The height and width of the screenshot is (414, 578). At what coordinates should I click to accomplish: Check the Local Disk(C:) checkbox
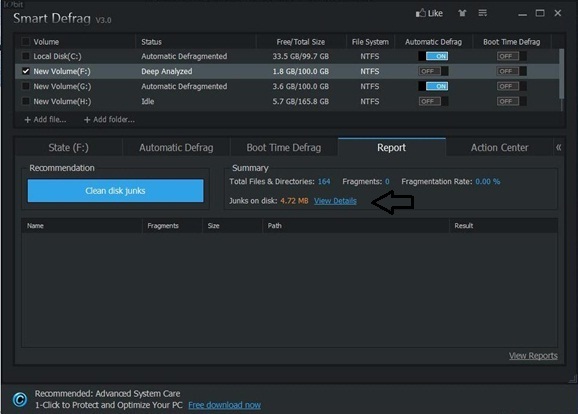pos(25,56)
